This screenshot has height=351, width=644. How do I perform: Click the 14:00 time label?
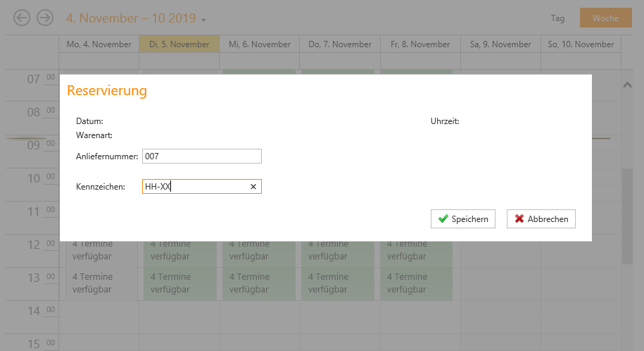point(41,311)
